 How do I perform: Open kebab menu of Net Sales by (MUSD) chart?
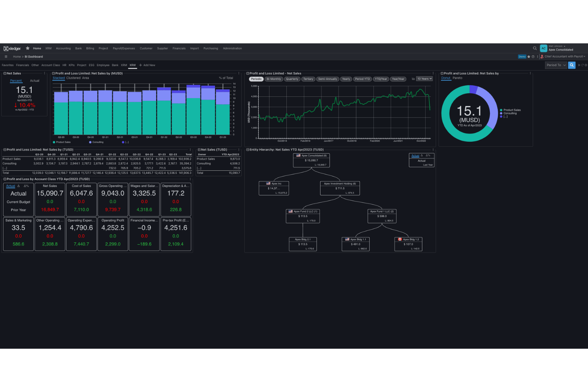tap(239, 73)
